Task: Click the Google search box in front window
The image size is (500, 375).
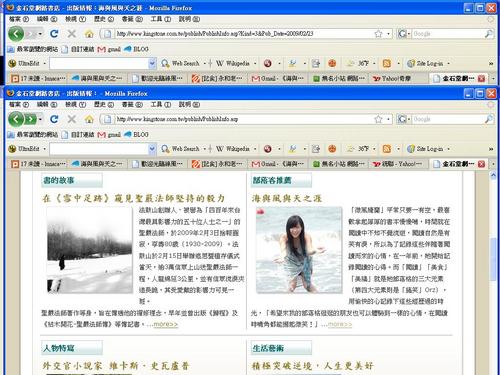Action: (448, 119)
